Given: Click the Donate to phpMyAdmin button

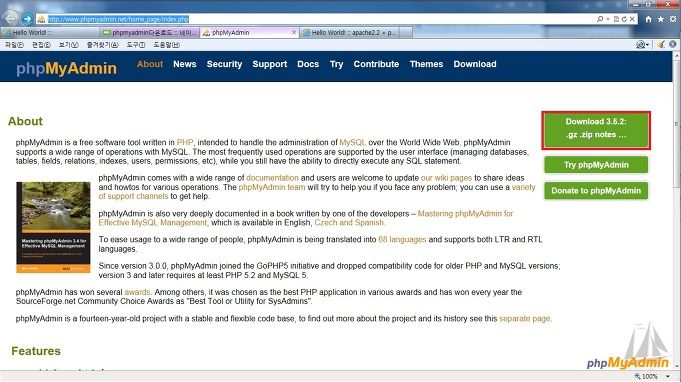Looking at the screenshot, I should click(596, 191).
